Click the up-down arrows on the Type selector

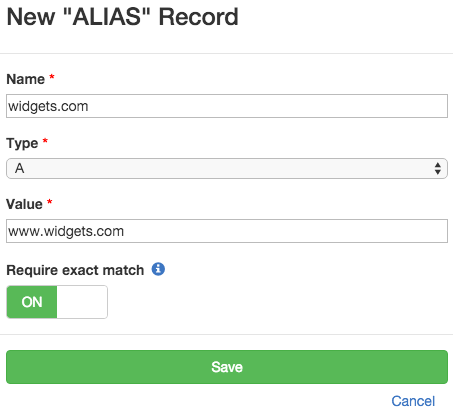coord(438,169)
